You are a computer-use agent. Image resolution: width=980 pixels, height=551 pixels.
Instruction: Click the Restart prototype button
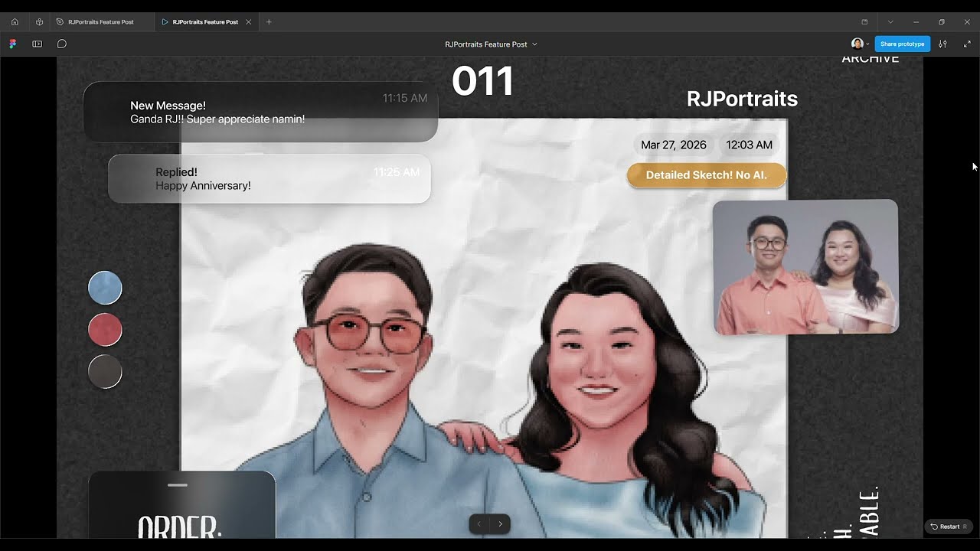click(x=949, y=527)
